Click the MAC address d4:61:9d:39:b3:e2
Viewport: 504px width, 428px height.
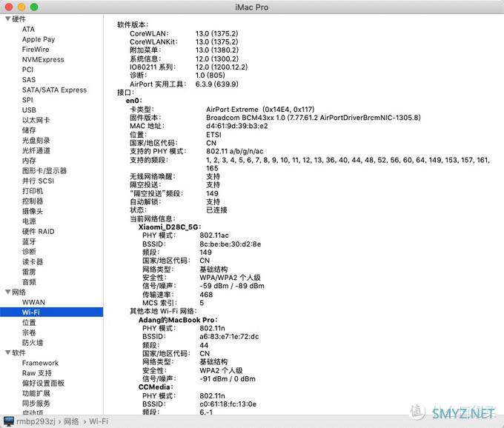point(237,126)
